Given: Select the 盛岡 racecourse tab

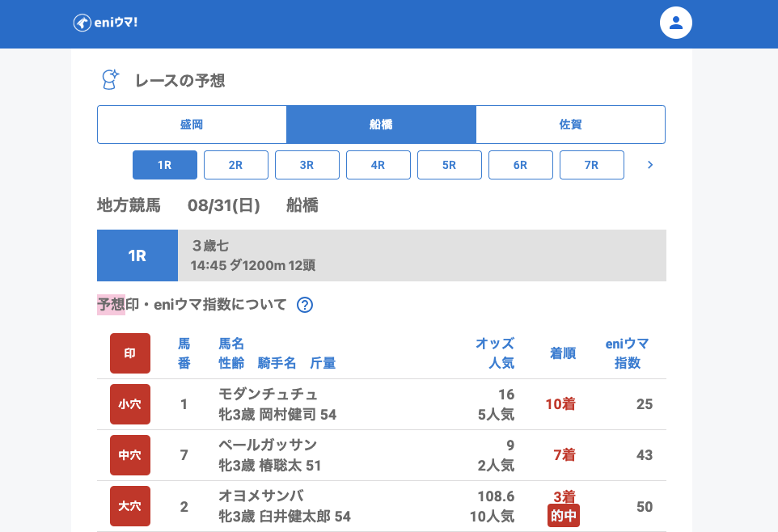Looking at the screenshot, I should point(192,125).
